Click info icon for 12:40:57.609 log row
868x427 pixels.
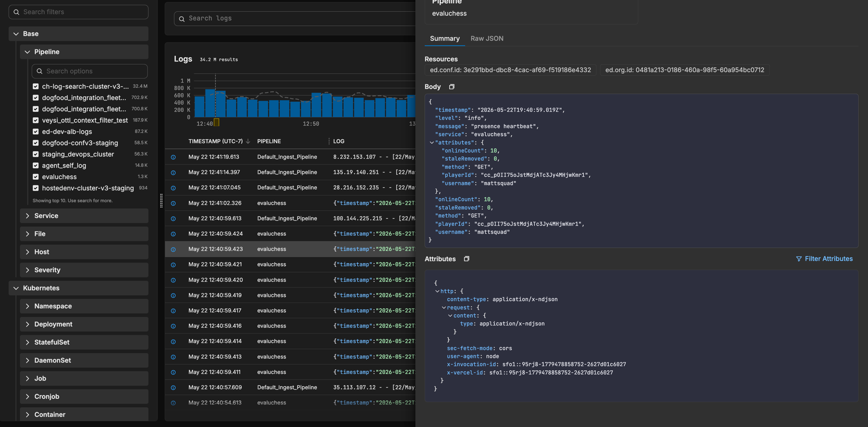tap(173, 388)
